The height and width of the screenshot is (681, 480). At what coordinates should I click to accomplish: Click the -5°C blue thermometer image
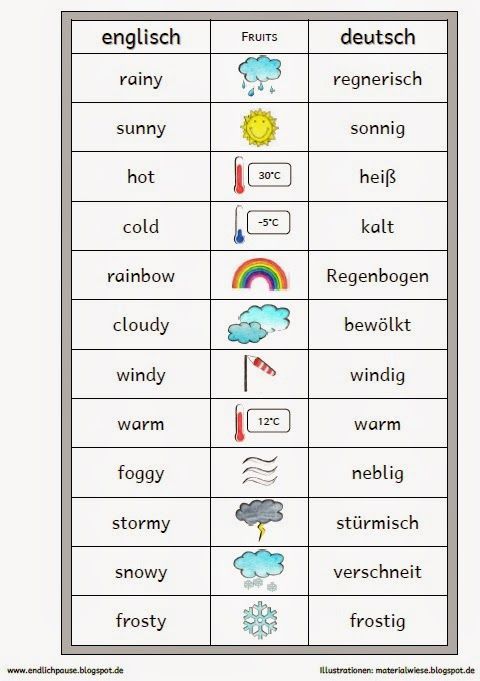(x=262, y=225)
